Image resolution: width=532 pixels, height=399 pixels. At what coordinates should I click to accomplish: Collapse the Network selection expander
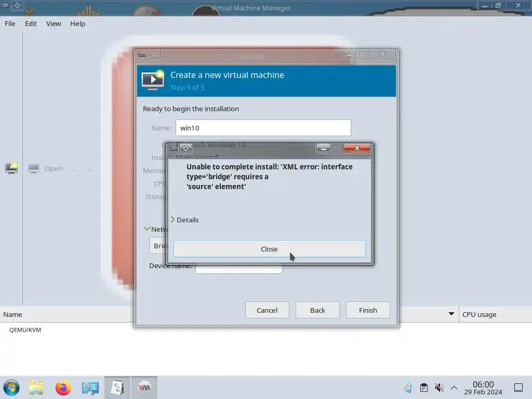click(147, 229)
